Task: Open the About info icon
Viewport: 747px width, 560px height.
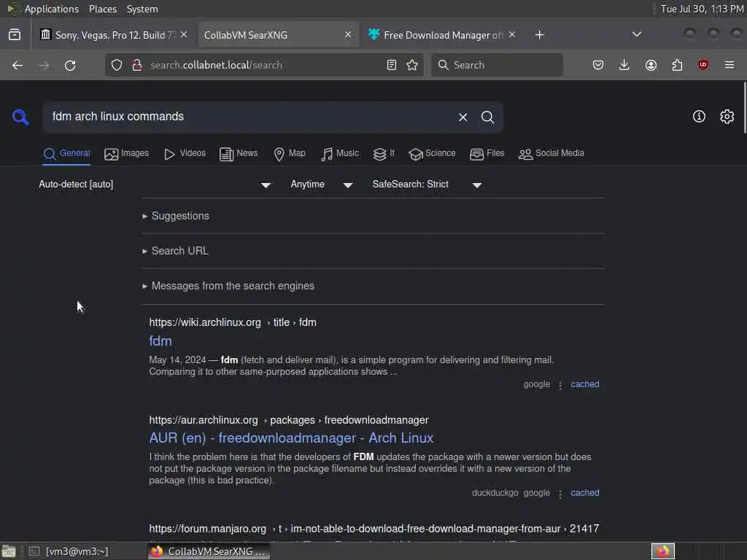Action: (x=699, y=117)
